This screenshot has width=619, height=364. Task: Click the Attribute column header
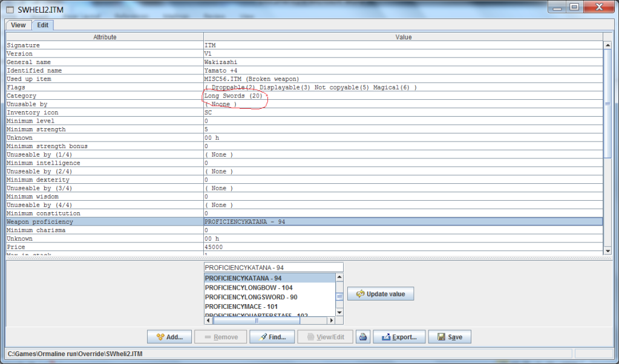105,37
